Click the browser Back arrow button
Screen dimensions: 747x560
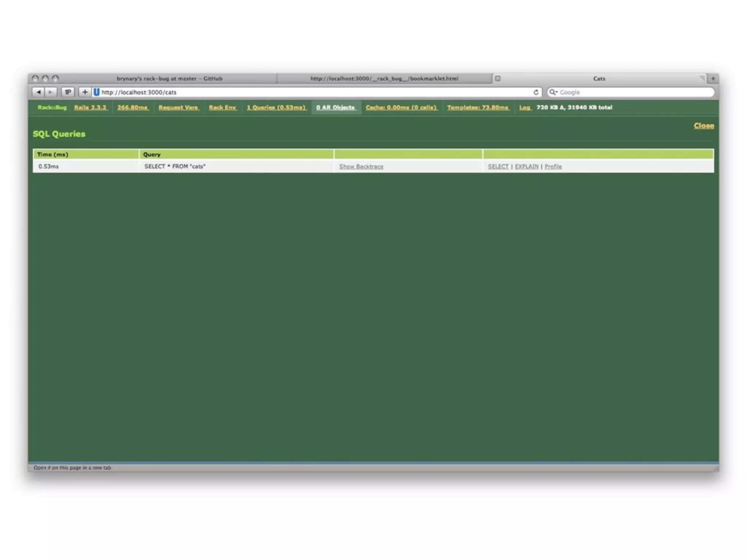[38, 92]
